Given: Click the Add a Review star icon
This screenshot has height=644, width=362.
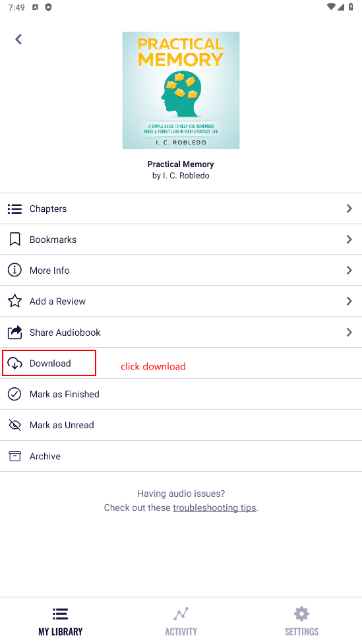Looking at the screenshot, I should coord(15,301).
